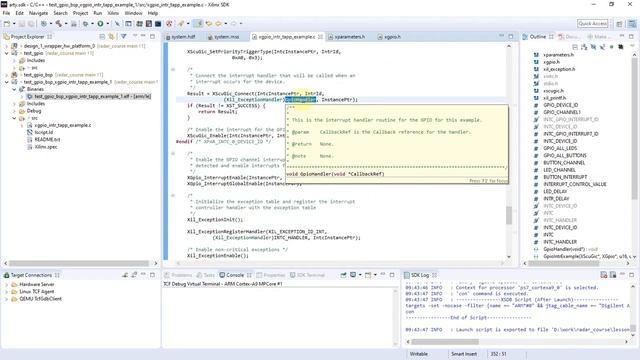Click the Writable status field
Viewport: 640px width, 360px height.
419,354
